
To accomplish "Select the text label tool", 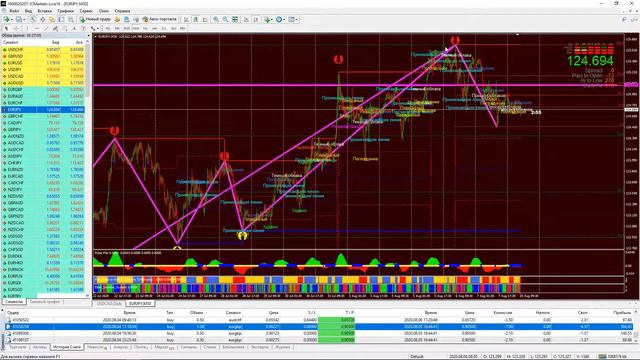I will pyautogui.click(x=84, y=29).
